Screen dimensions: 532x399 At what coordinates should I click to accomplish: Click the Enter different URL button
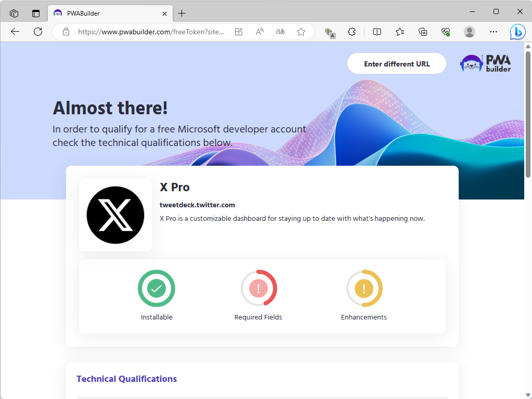396,63
